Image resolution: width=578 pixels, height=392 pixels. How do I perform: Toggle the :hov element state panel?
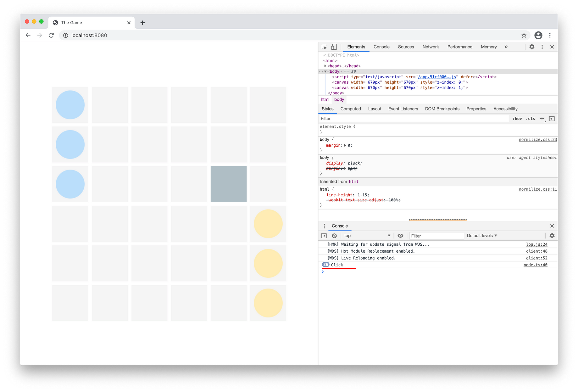pos(517,119)
